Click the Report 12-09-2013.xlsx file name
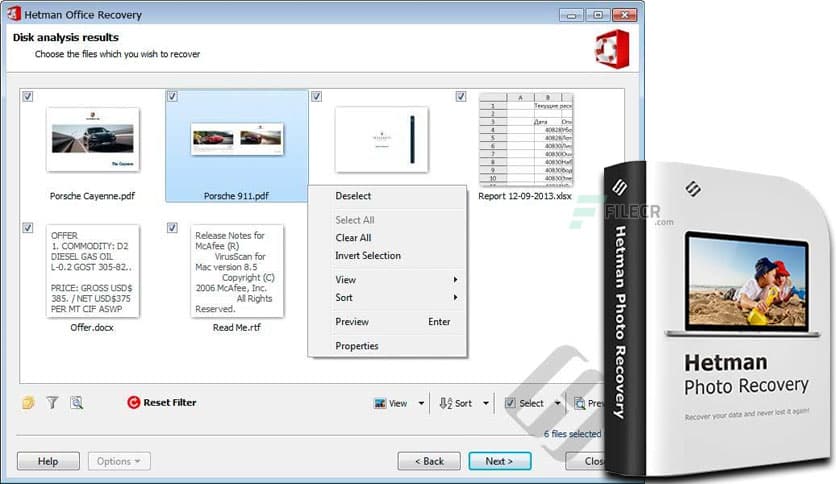Screen dimensions: 836x484 525,196
